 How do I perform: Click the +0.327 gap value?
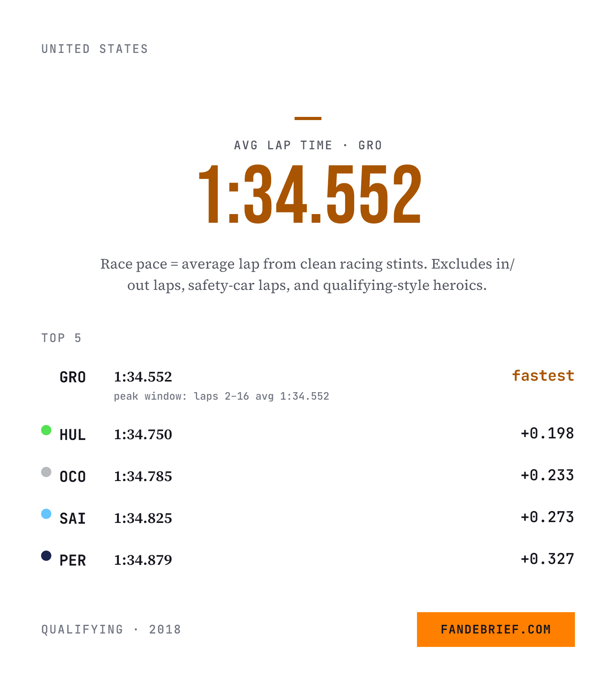click(x=547, y=559)
